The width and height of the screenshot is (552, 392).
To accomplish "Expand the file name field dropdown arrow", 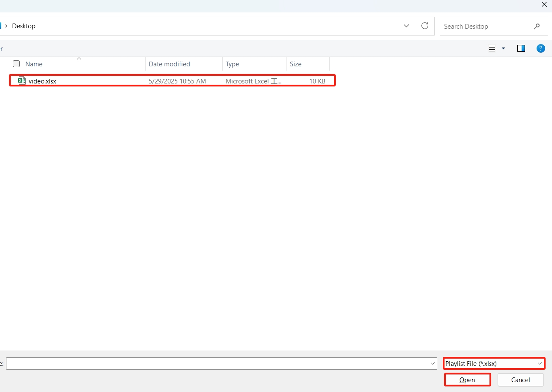I will [433, 364].
